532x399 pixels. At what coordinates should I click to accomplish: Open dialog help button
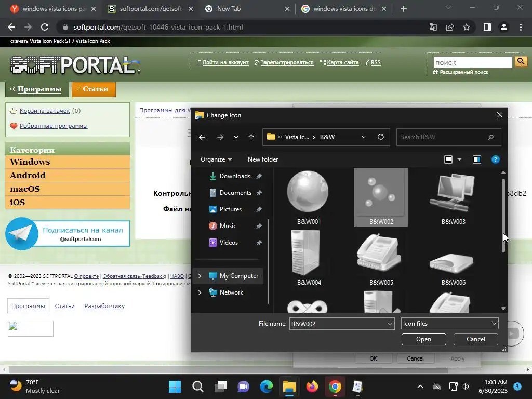pyautogui.click(x=495, y=159)
